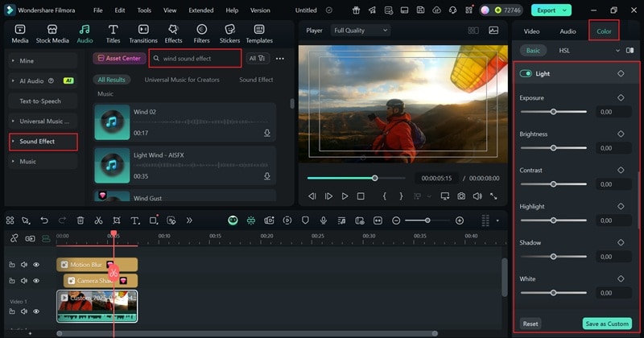The width and height of the screenshot is (644, 338).
Task: Open the Effects tab
Action: click(x=173, y=34)
